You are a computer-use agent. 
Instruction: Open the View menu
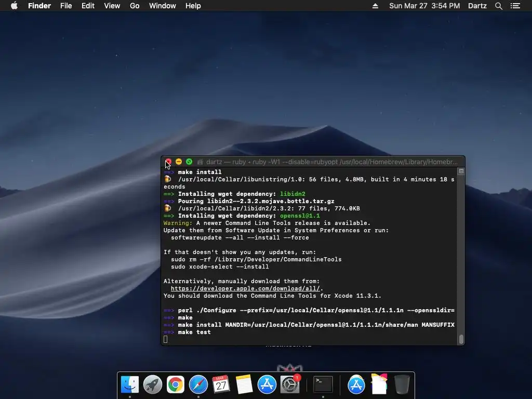coord(112,6)
